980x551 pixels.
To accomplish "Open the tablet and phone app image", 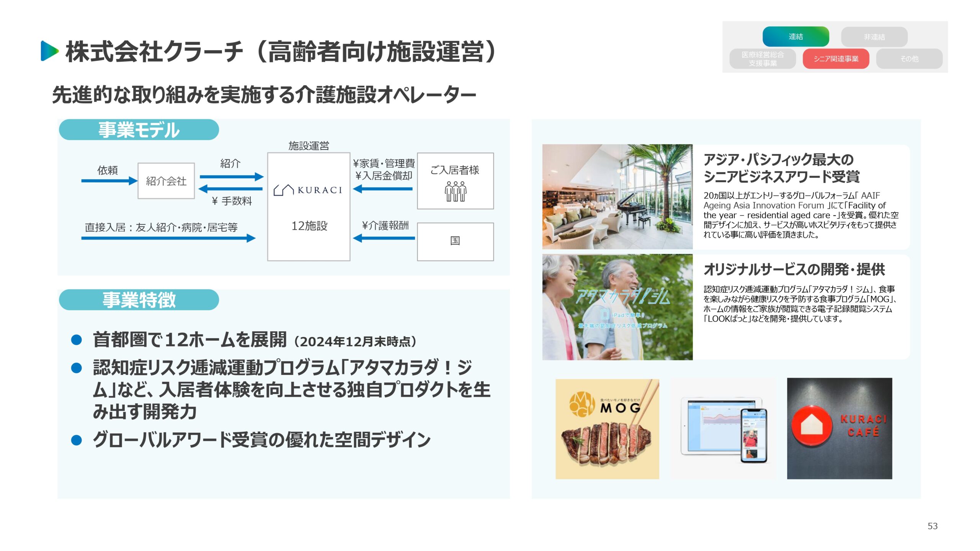I will point(723,429).
